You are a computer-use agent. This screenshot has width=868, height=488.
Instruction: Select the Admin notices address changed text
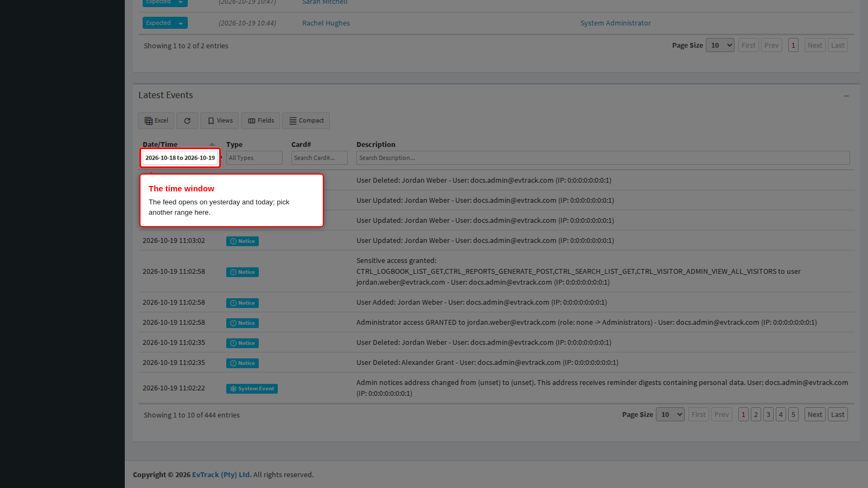[x=602, y=388]
